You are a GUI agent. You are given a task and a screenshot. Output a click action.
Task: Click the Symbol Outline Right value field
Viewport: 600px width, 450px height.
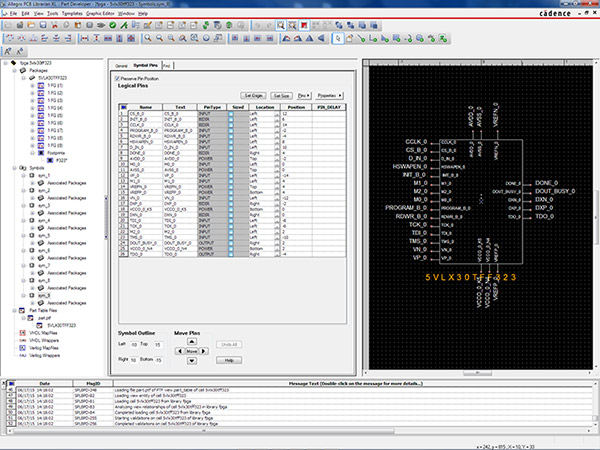point(134,360)
